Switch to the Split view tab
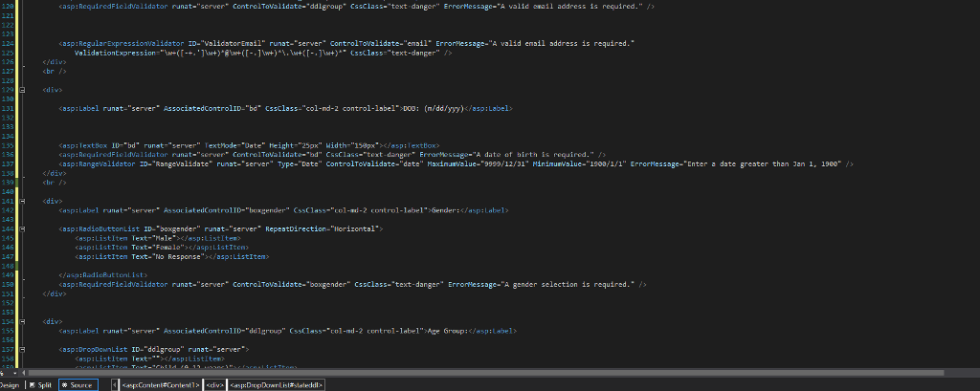 pyautogui.click(x=39, y=385)
